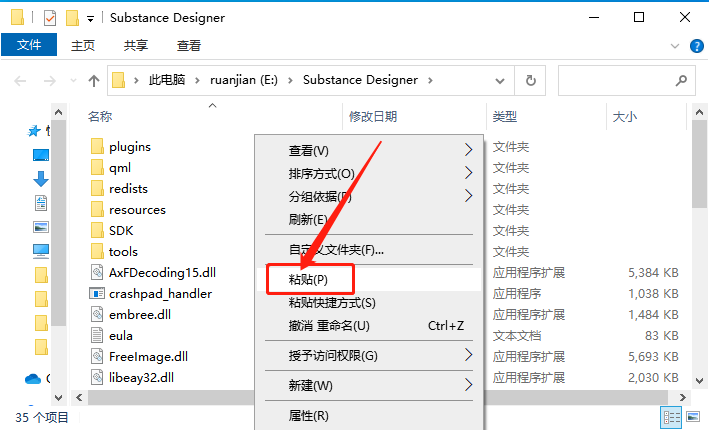
Task: Open the 排序方式(O) context submenu
Action: pyautogui.click(x=369, y=173)
